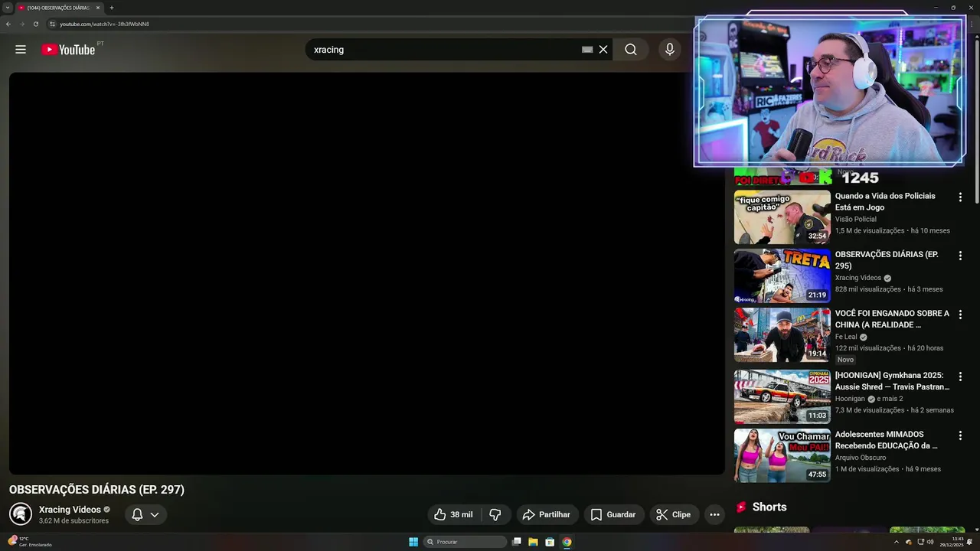Click the 3,62 M de subscritores text
The width and height of the screenshot is (980, 551).
click(73, 521)
